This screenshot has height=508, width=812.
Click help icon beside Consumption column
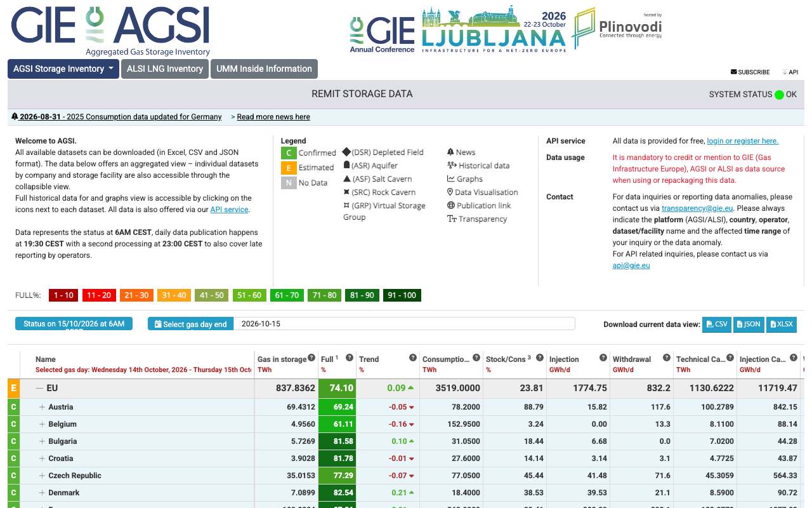[476, 358]
